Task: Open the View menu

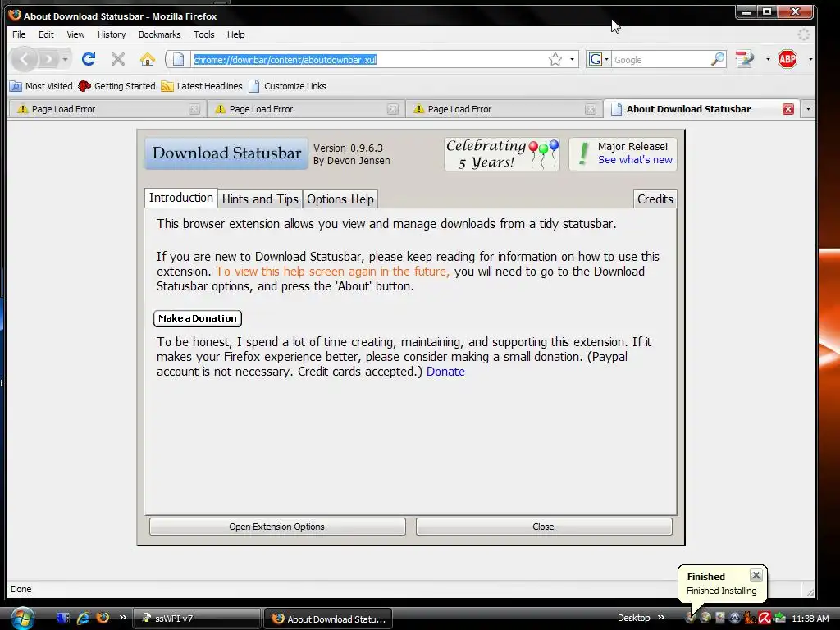Action: pyautogui.click(x=75, y=34)
